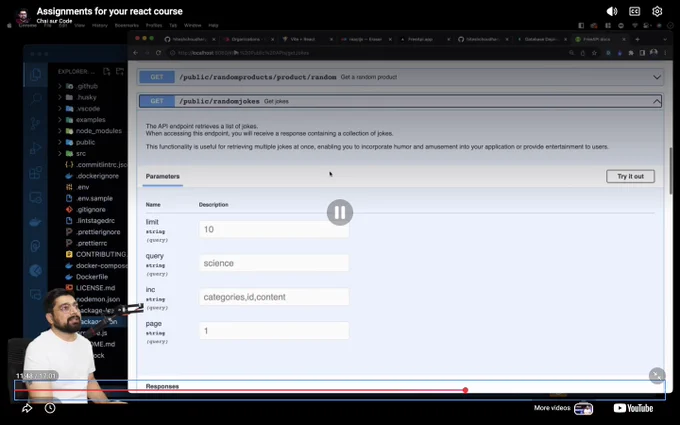
Task: Click the share arrow icon
Action: [27, 408]
